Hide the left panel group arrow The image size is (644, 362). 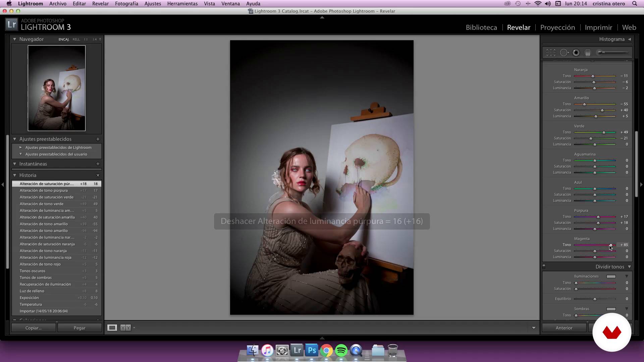click(x=3, y=184)
